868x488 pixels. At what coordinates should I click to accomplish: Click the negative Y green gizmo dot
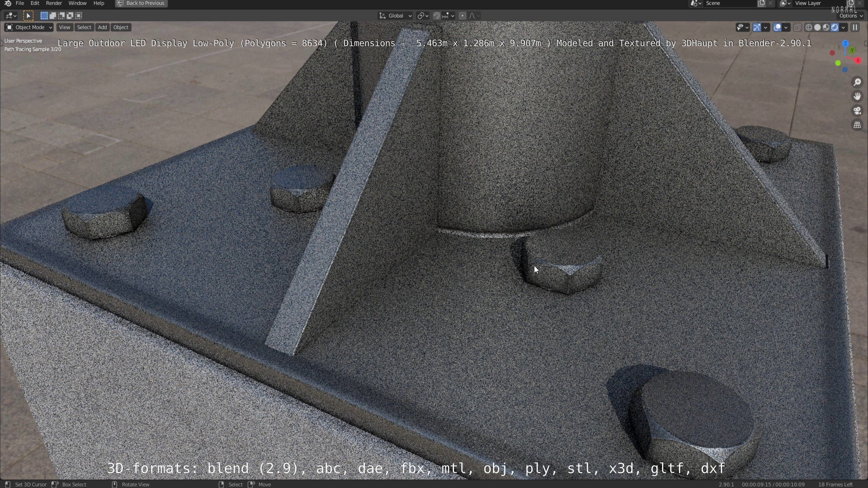point(838,63)
